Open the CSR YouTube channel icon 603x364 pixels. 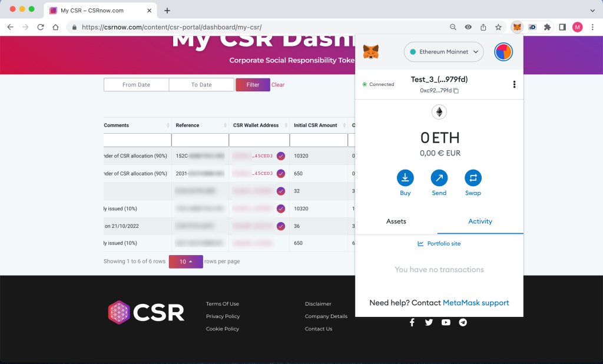coord(446,322)
